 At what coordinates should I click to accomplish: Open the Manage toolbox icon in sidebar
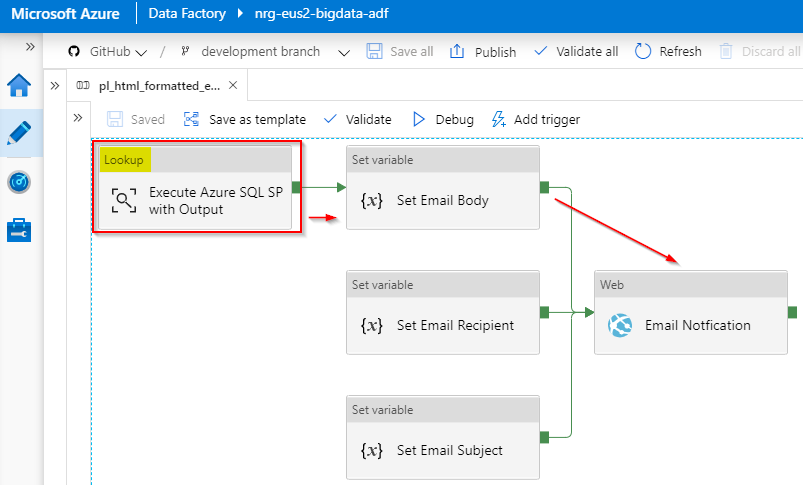[19, 230]
